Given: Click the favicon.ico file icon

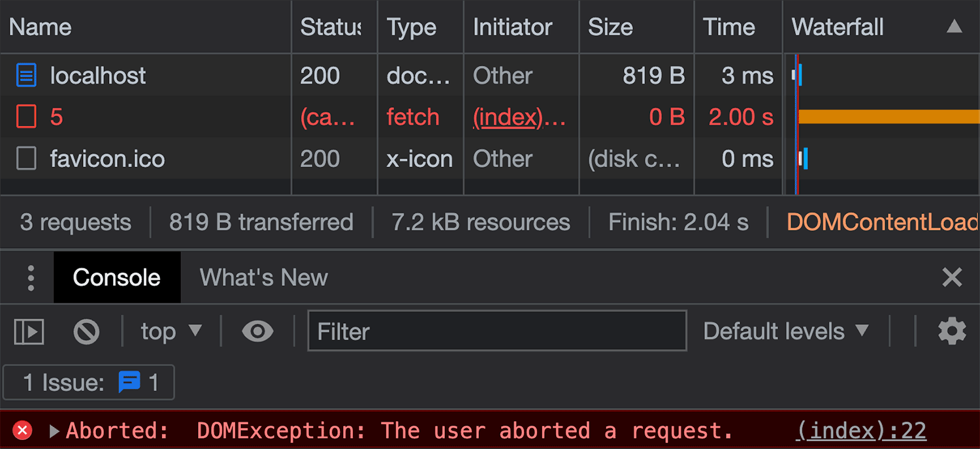Looking at the screenshot, I should click(26, 159).
